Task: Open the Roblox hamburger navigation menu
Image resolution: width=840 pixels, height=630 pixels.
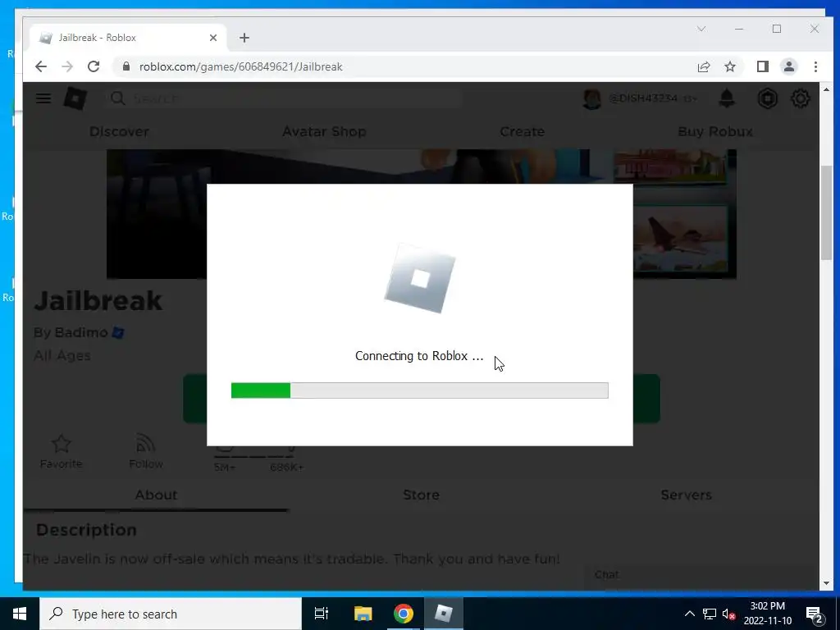Action: (x=43, y=98)
